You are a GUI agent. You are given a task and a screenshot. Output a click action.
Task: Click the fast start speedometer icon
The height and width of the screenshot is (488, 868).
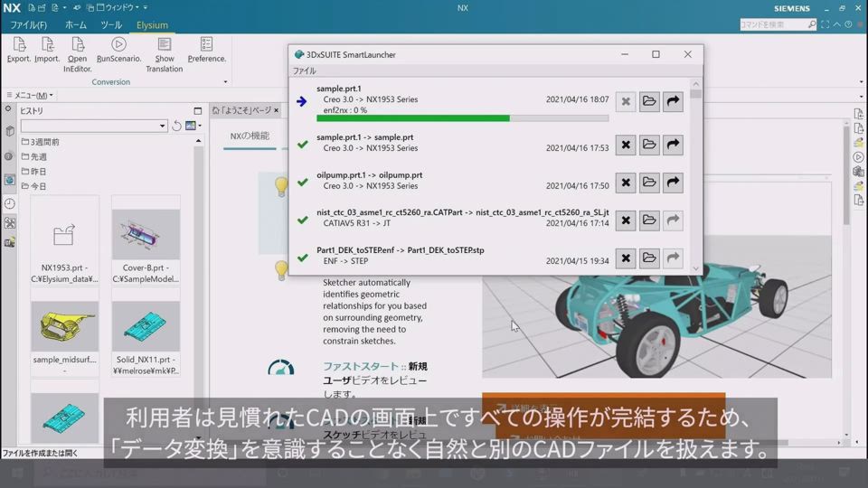(x=281, y=368)
